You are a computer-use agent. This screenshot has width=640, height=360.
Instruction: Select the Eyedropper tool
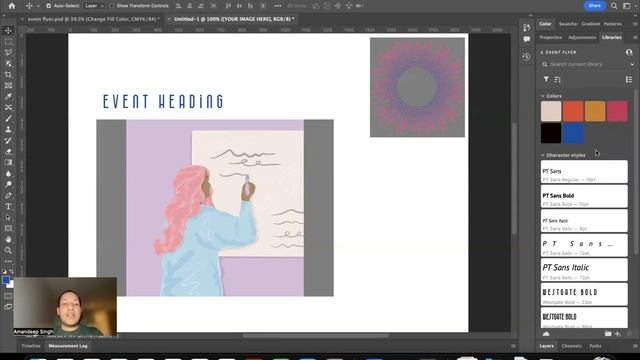pyautogui.click(x=8, y=97)
